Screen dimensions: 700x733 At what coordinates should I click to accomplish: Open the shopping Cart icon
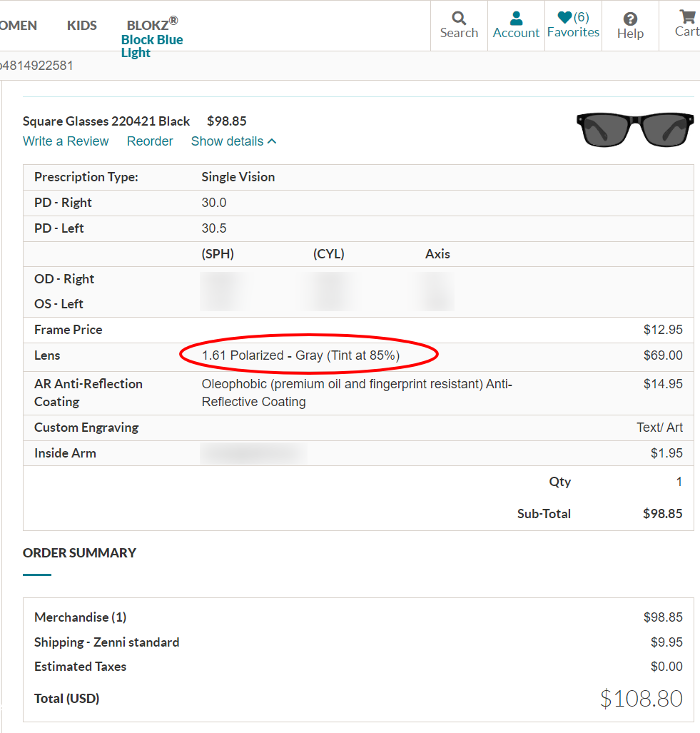coord(687,17)
